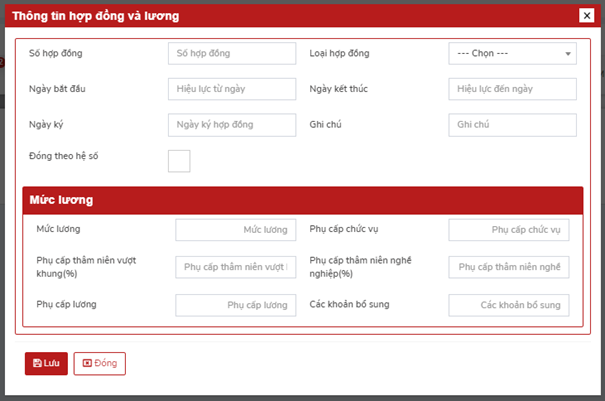Click the Số hợp đồng input field
The width and height of the screenshot is (605, 401).
pyautogui.click(x=232, y=53)
